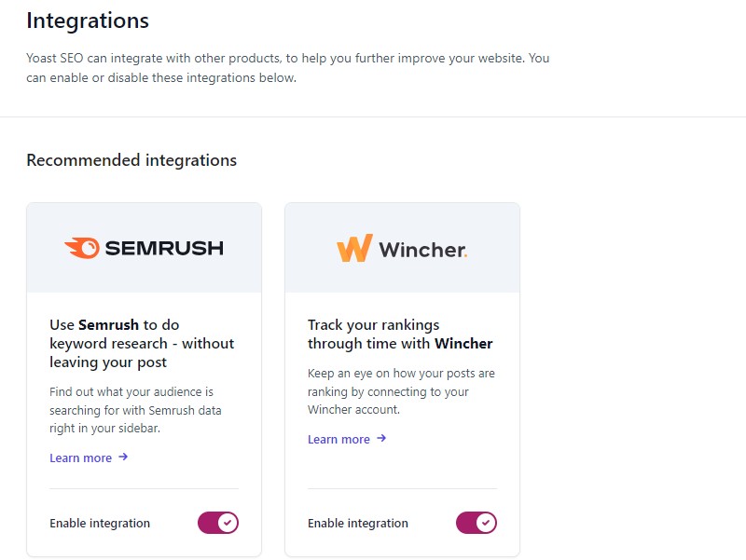This screenshot has width=746, height=560.
Task: Click Semrush 'Enable integration' label
Action: point(100,523)
